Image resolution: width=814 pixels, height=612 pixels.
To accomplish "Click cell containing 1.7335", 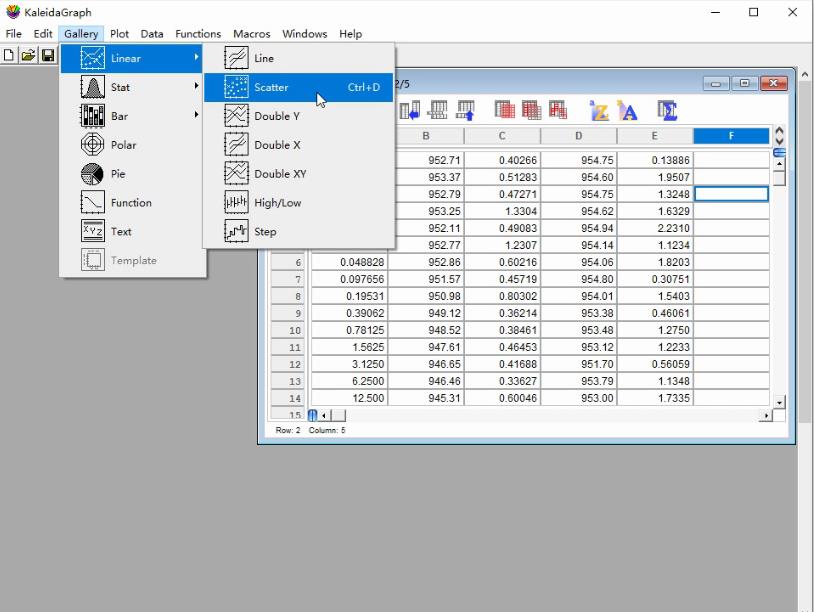I will (x=655, y=398).
